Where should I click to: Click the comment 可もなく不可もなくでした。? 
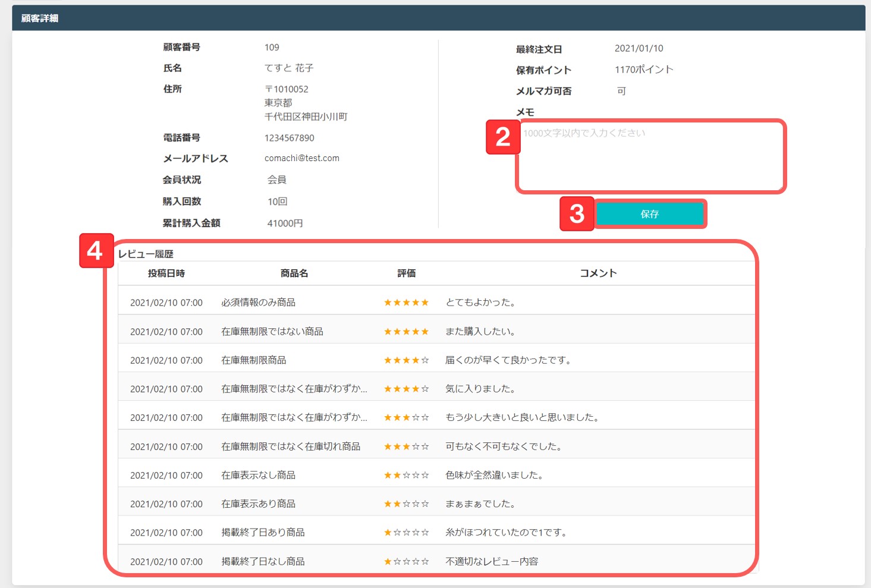(x=505, y=446)
